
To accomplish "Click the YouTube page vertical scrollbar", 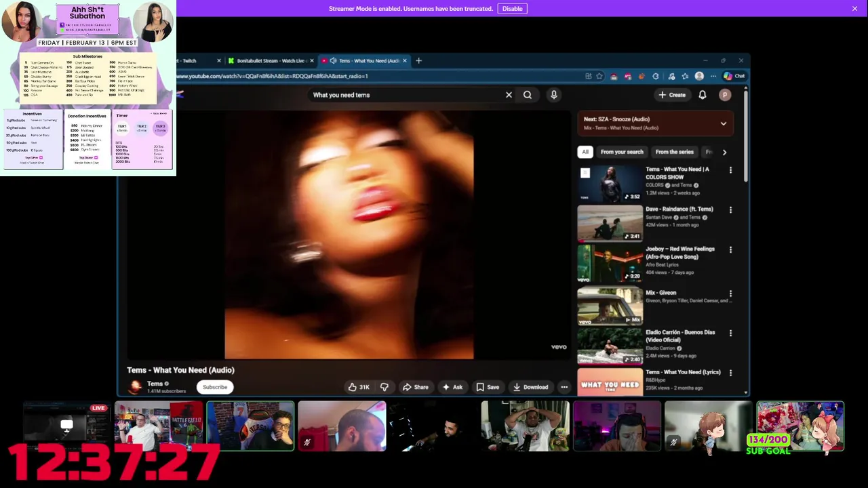I will (x=746, y=136).
